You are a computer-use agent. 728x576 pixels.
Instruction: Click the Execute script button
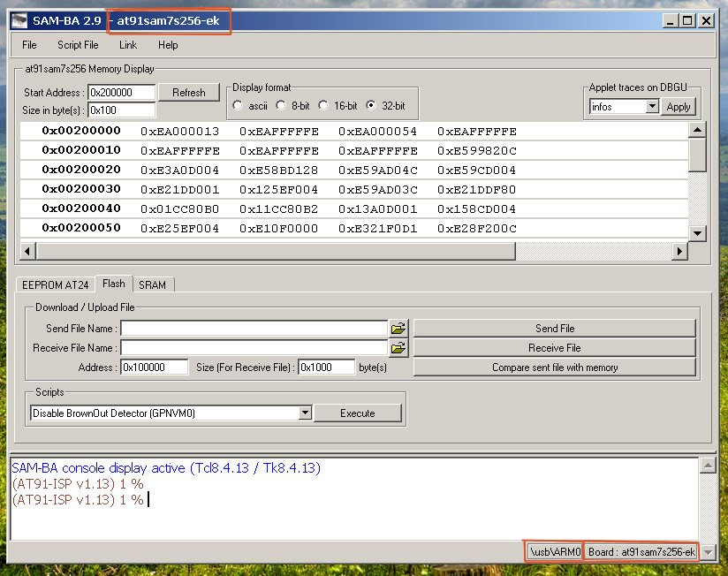pos(358,413)
